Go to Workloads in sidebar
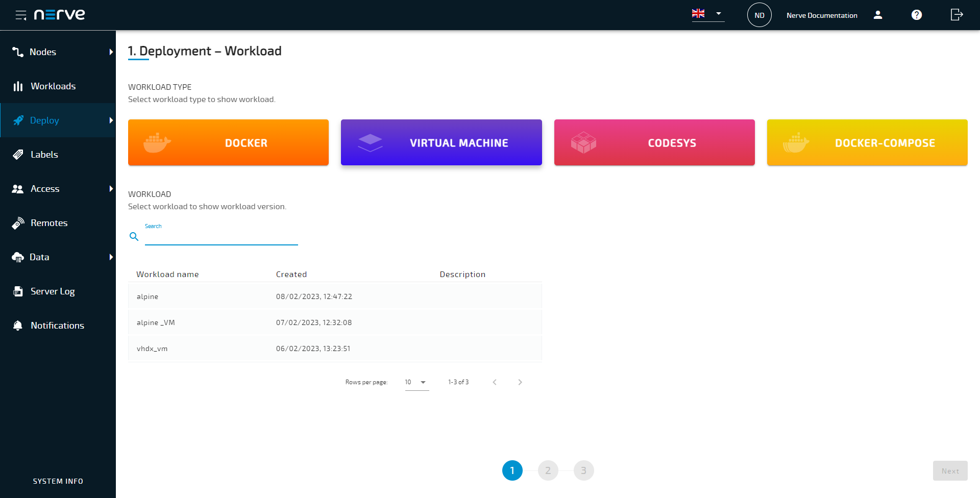 pyautogui.click(x=53, y=86)
